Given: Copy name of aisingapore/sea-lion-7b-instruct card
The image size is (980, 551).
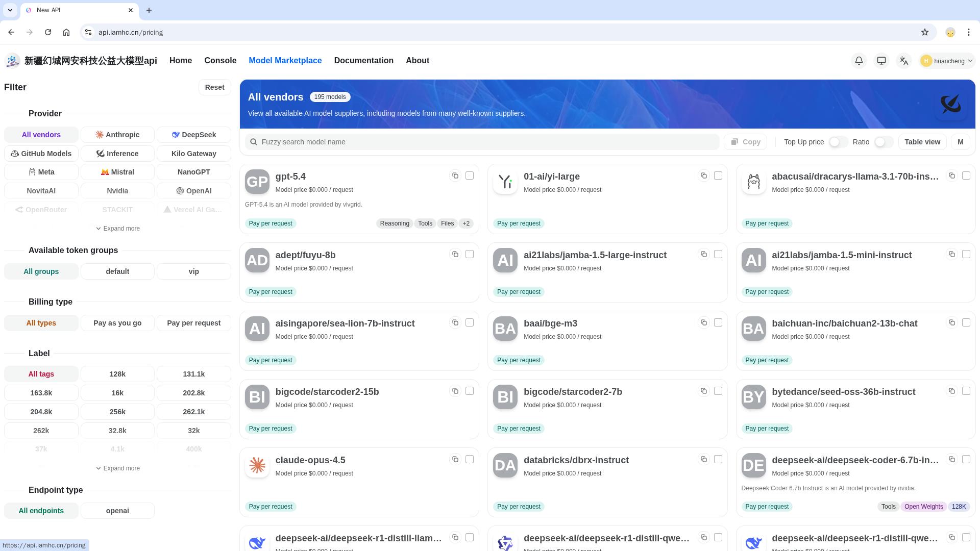Looking at the screenshot, I should click(x=455, y=322).
